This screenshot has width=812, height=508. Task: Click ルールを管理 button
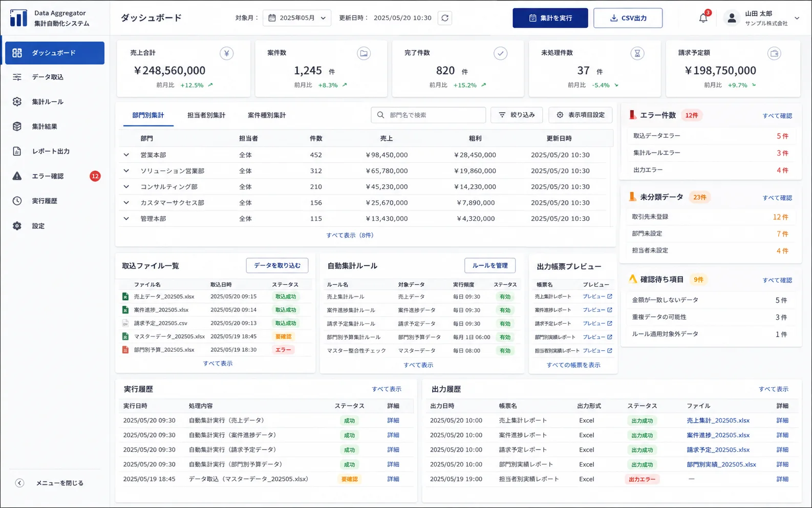tap(490, 265)
